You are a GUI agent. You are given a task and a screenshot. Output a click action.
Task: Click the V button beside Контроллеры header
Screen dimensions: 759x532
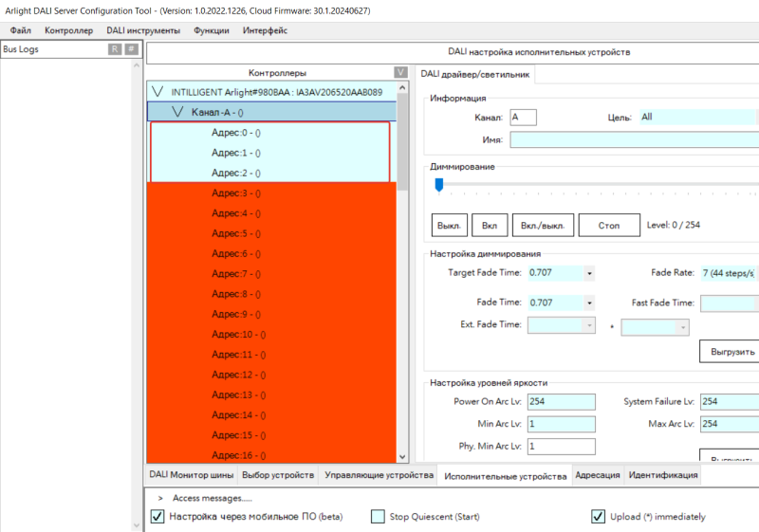pos(400,72)
